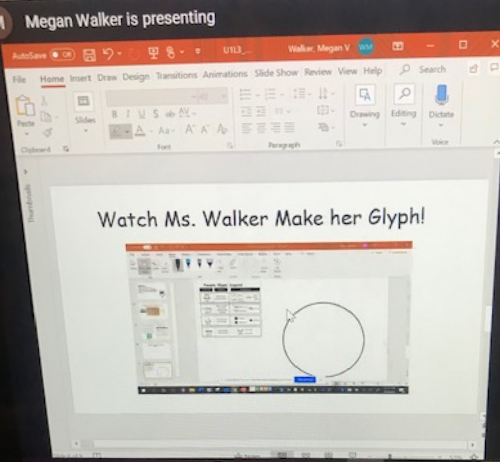Screen dimensions: 500x462
Task: Open the Review tab
Action: pos(318,72)
